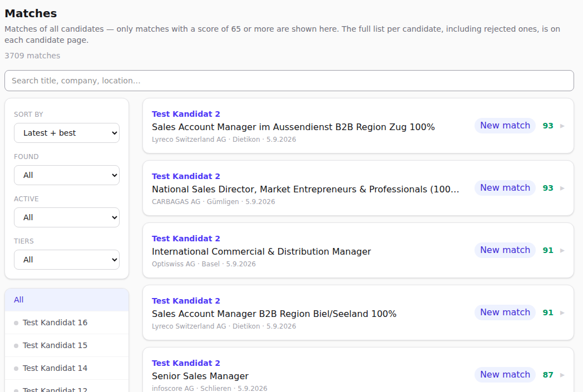The width and height of the screenshot is (583, 392).
Task: Click title 'Sales Account Manager B2B Region Biel/Seeland 100%'
Action: click(274, 314)
